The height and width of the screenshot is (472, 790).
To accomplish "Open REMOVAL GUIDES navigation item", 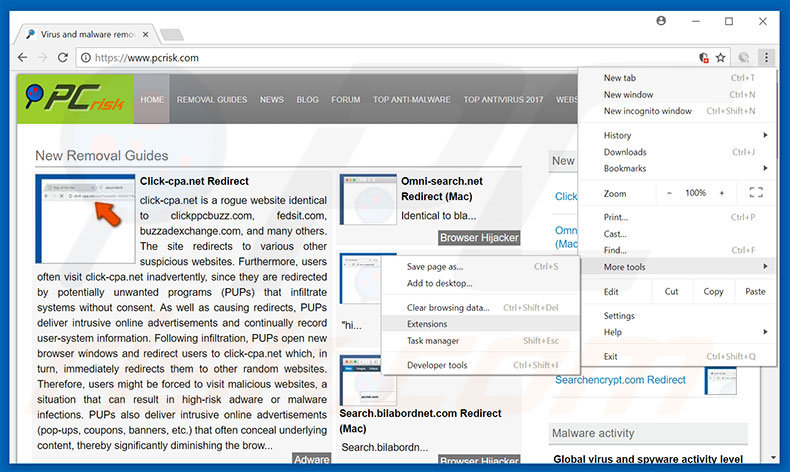I will point(212,99).
